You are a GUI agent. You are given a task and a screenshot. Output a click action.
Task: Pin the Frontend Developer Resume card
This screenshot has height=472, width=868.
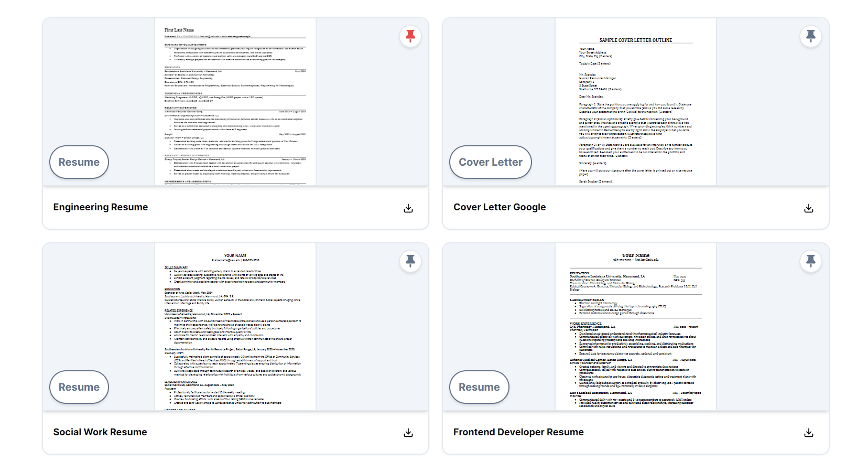point(810,261)
